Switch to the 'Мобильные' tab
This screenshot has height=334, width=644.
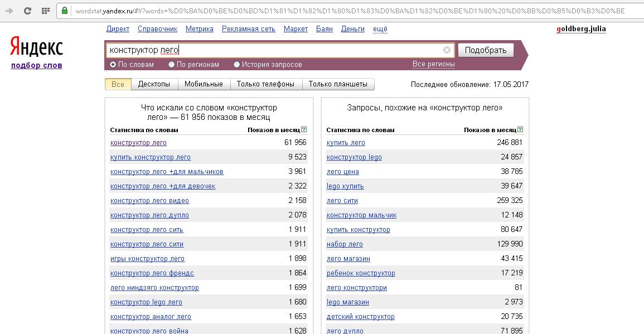(204, 84)
